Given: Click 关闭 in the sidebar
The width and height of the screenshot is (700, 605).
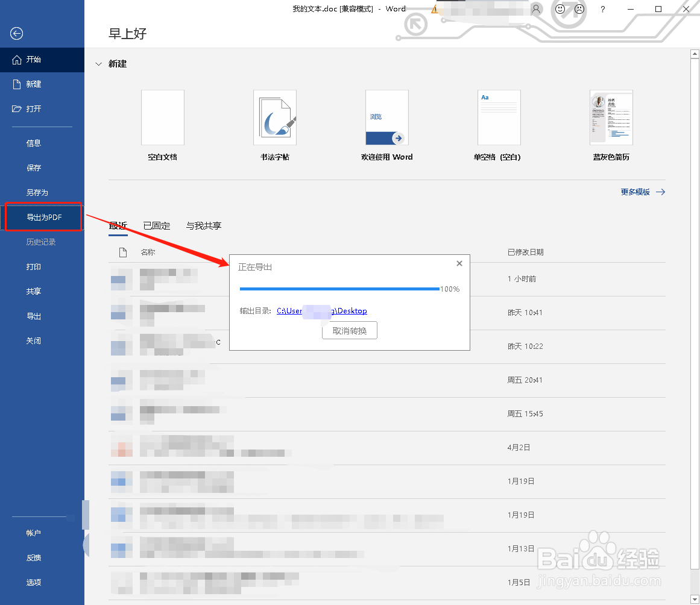Looking at the screenshot, I should point(42,341).
